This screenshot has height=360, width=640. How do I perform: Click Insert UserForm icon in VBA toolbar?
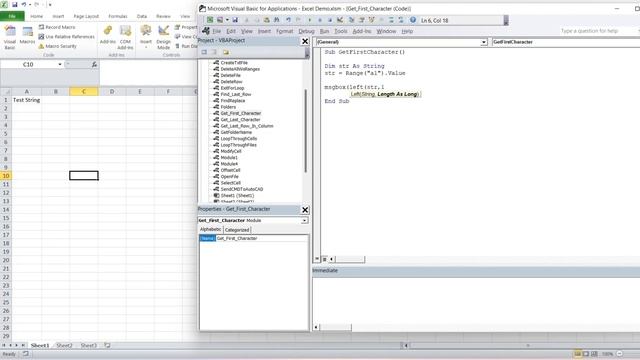pyautogui.click(x=220, y=20)
